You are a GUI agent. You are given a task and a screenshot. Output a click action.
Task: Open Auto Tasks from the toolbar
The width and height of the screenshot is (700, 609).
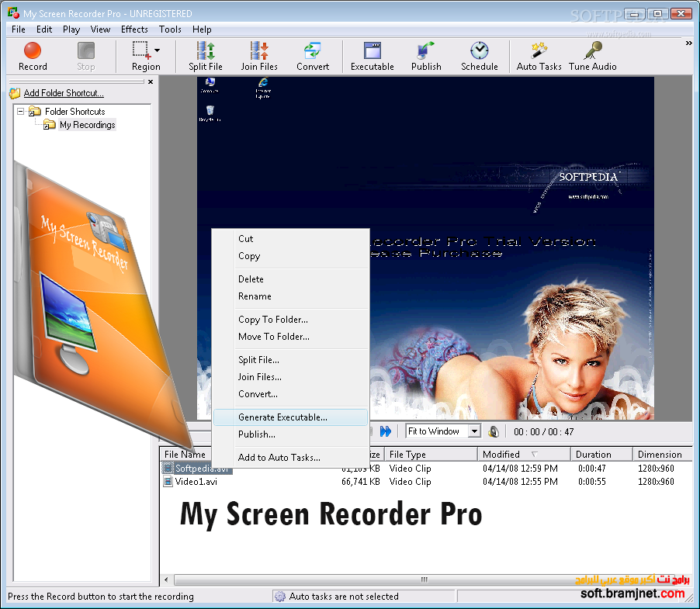click(539, 56)
